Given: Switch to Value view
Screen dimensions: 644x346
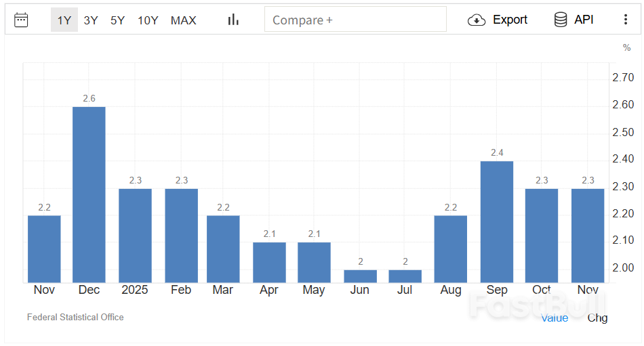Looking at the screenshot, I should (x=555, y=318).
